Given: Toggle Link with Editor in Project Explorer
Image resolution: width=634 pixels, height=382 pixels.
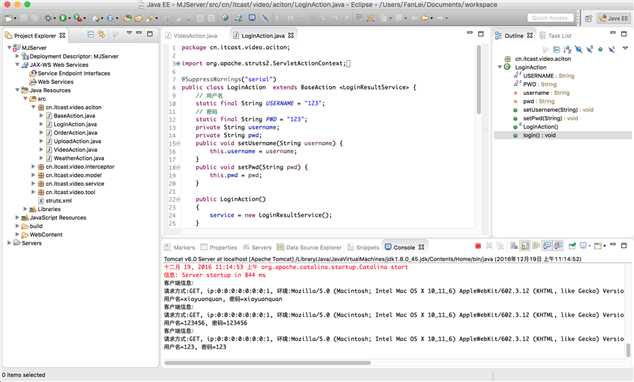Looking at the screenshot, I should click(101, 35).
